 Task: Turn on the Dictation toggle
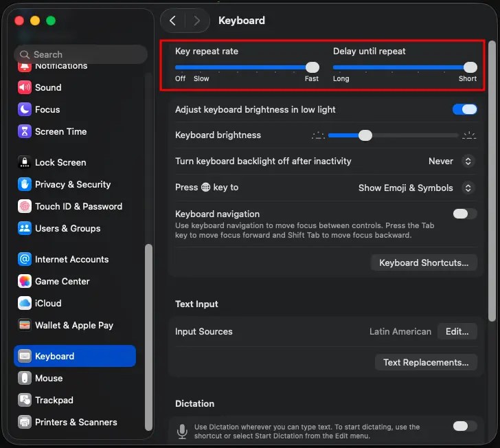click(x=464, y=426)
